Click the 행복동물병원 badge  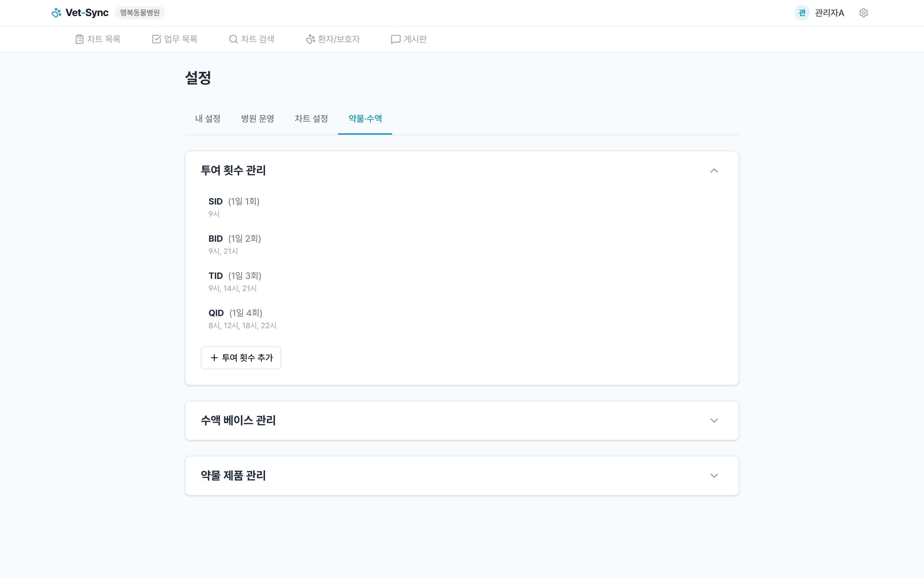tap(140, 13)
